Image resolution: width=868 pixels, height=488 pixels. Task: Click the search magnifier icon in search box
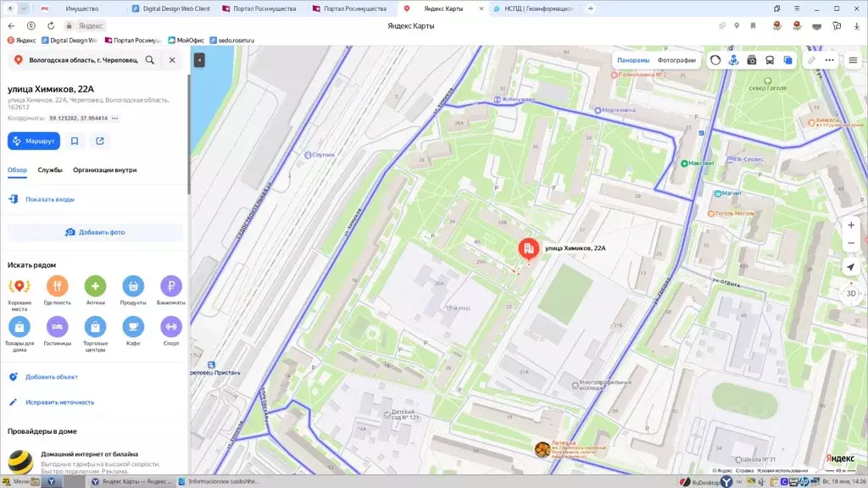[150, 60]
